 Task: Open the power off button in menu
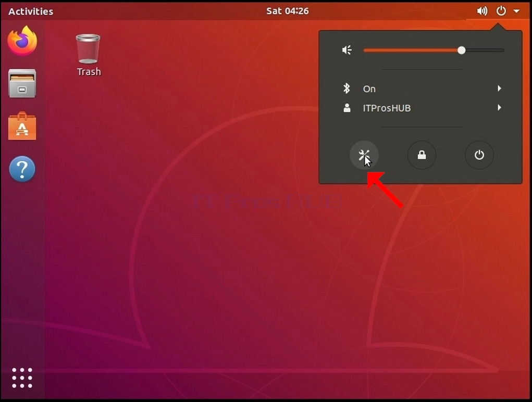tap(479, 155)
